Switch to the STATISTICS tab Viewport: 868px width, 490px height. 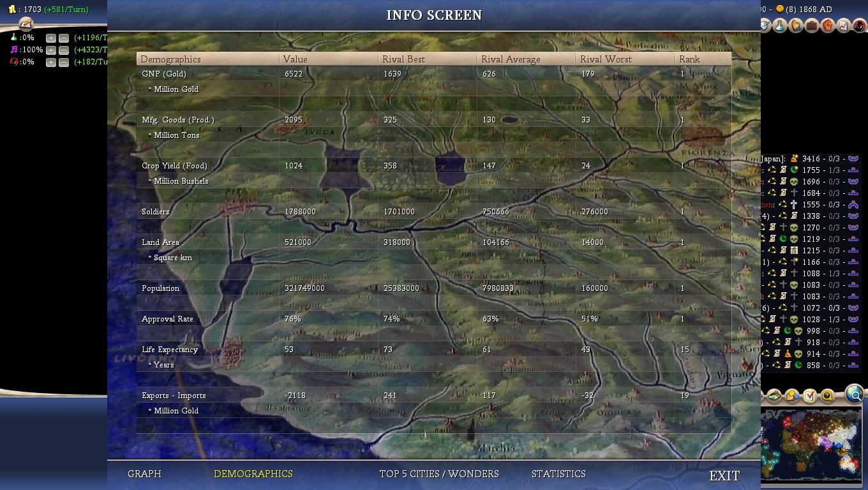click(558, 474)
